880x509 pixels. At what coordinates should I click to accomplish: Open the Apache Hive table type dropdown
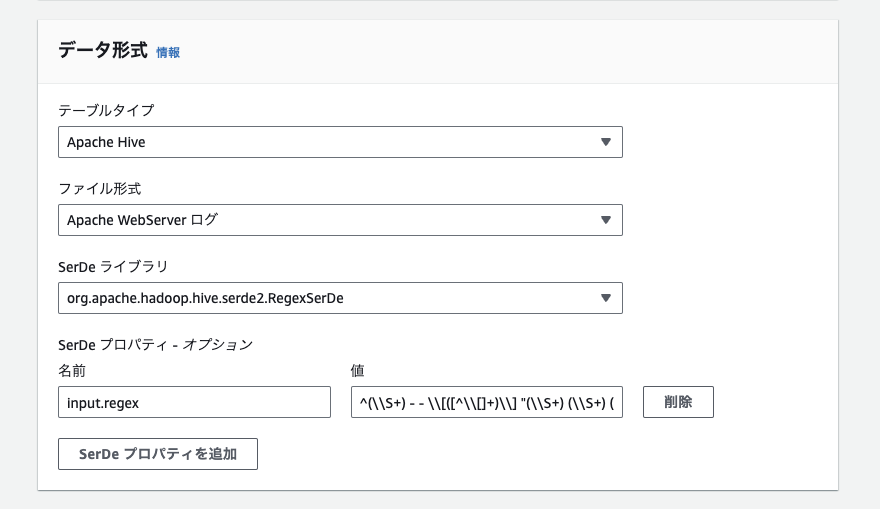point(340,142)
